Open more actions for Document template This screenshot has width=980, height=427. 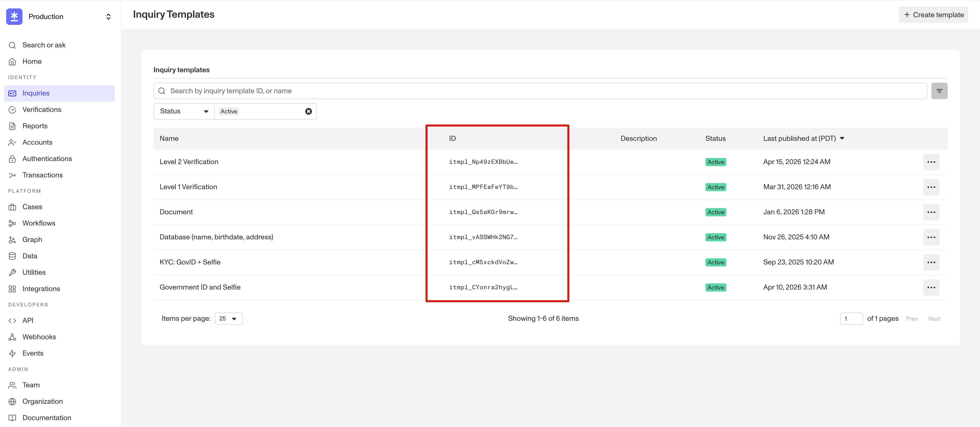(931, 212)
